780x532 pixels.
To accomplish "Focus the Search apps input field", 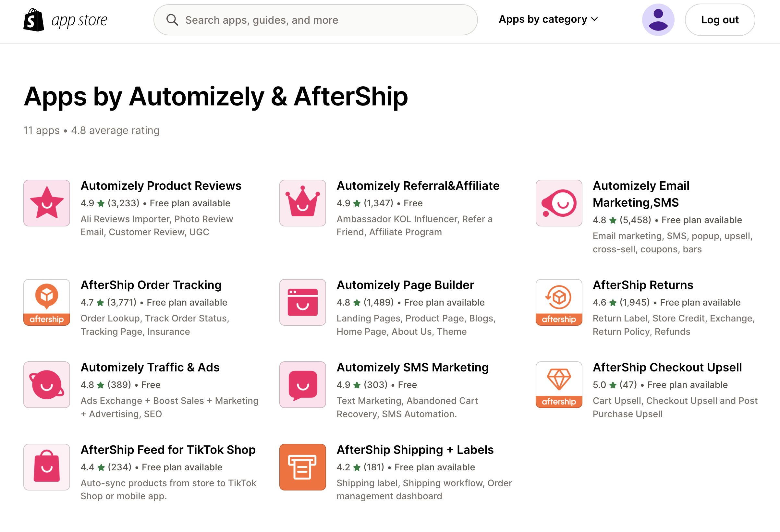I will click(315, 20).
